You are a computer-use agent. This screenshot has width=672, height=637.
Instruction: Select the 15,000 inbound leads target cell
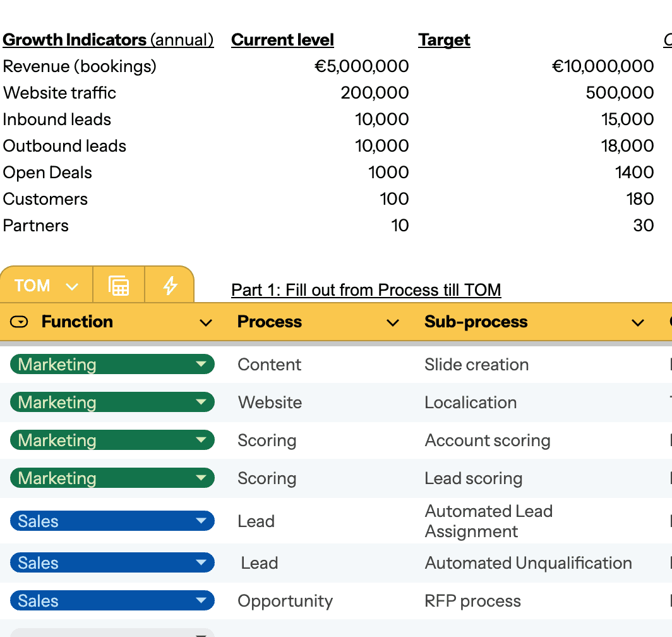tap(627, 119)
